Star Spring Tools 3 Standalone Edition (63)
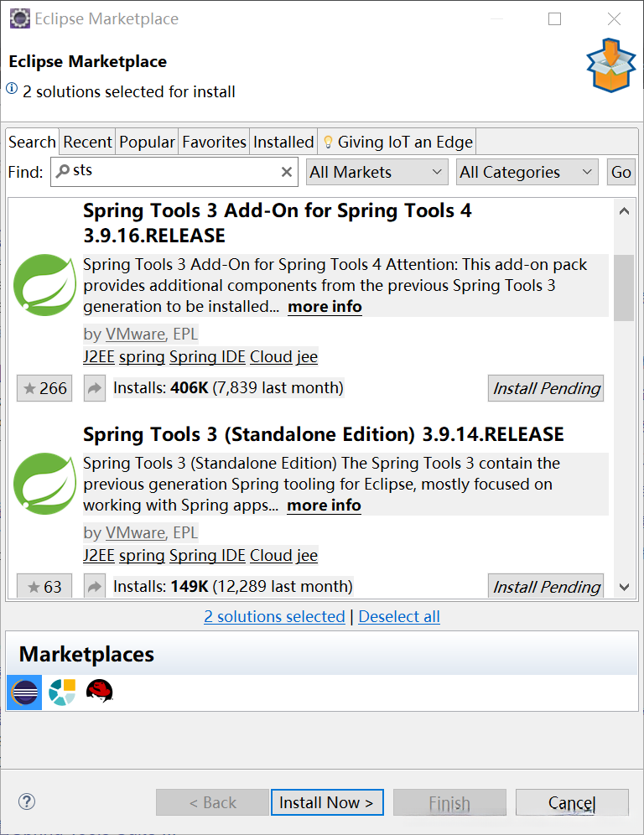This screenshot has width=644, height=835. [44, 587]
